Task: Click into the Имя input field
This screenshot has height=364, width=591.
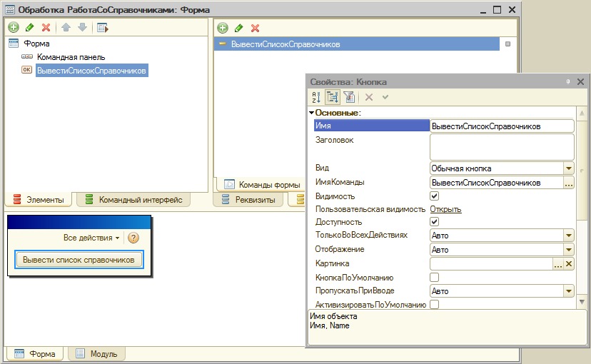Action: pyautogui.click(x=502, y=126)
